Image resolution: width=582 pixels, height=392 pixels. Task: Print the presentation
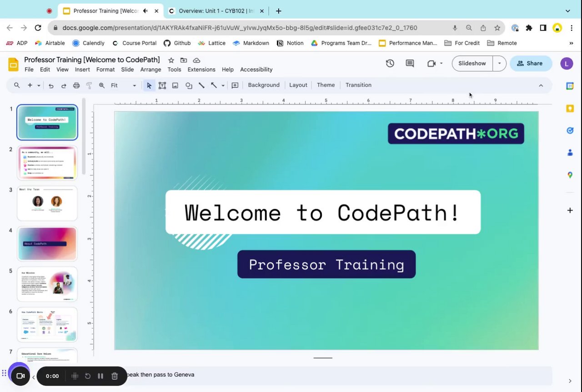[x=76, y=85]
